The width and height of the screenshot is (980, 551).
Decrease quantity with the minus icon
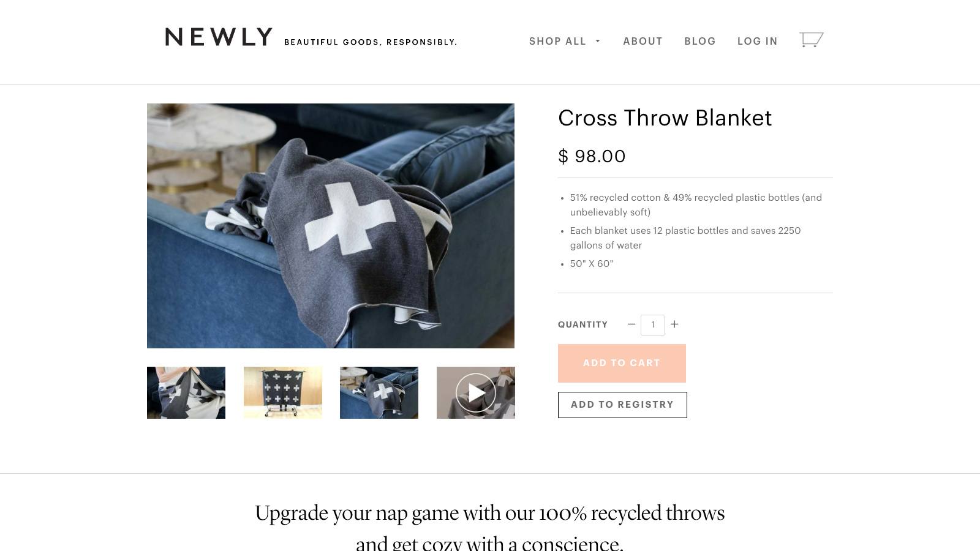coord(631,324)
